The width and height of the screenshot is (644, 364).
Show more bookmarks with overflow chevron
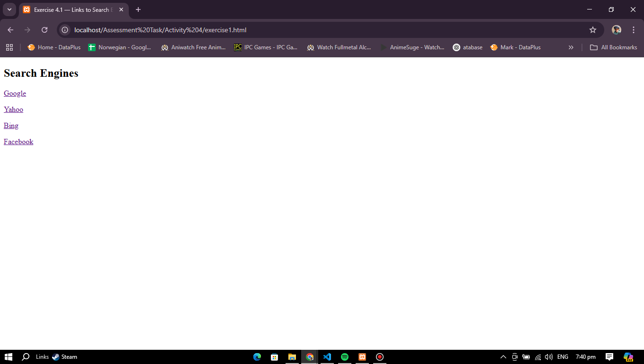[571, 47]
